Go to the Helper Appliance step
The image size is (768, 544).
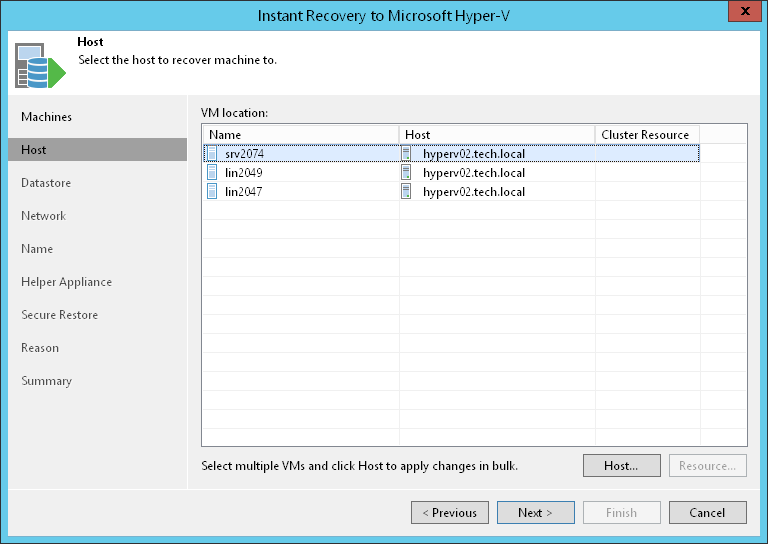67,282
